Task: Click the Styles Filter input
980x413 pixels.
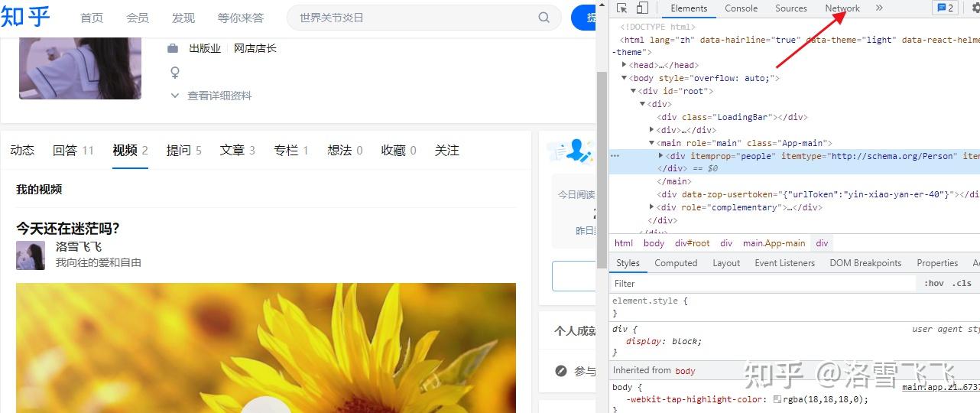Action: (x=764, y=283)
